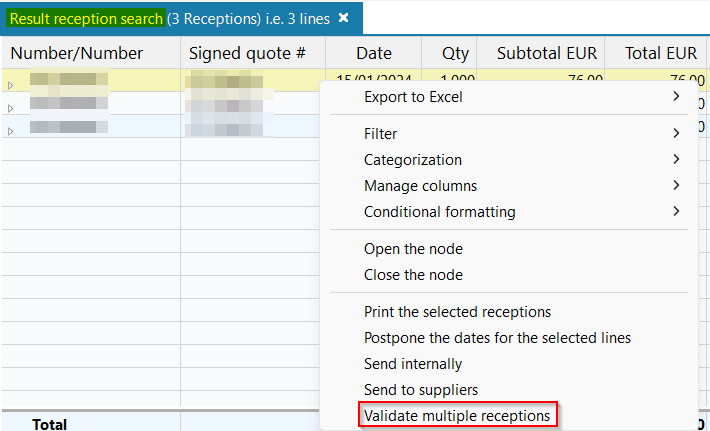Choose Close the node
This screenshot has height=431, width=710.
click(413, 275)
